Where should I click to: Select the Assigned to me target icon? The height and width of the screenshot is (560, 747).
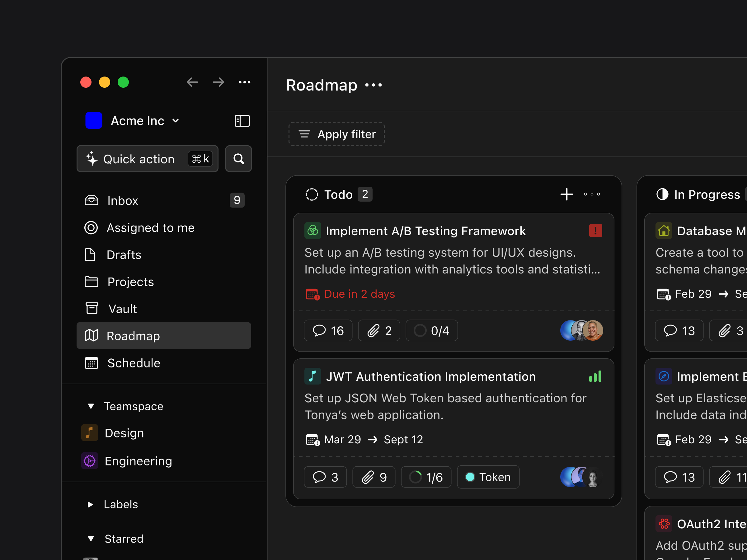91,228
